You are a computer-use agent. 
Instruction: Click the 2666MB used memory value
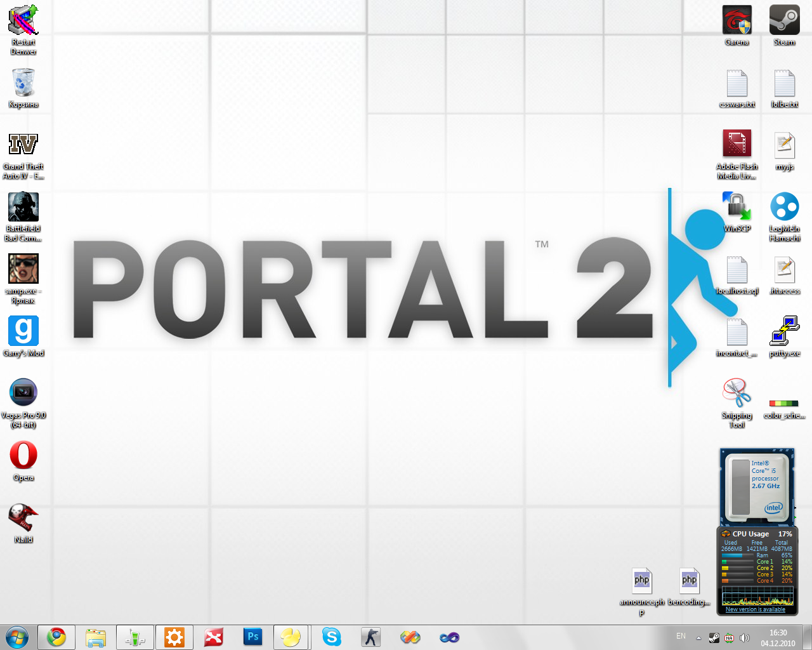coord(731,549)
